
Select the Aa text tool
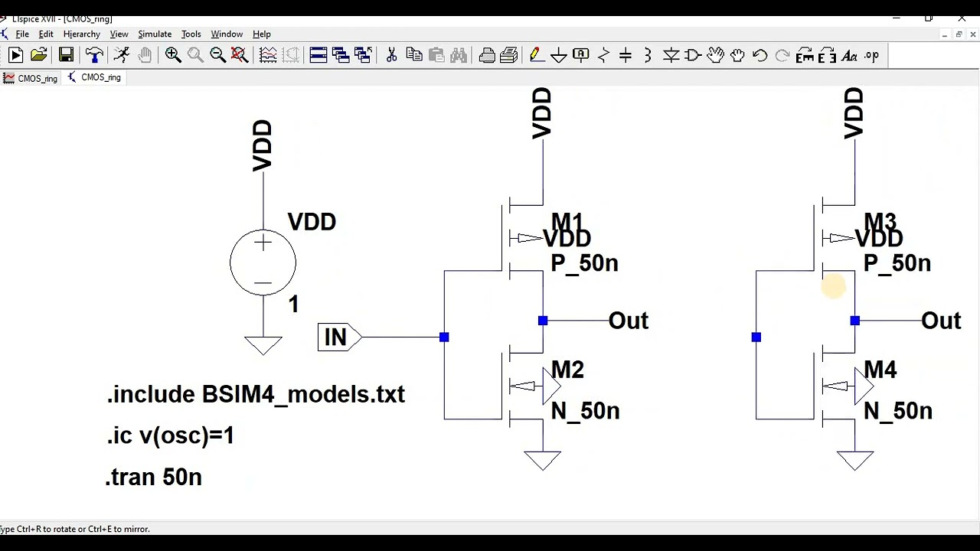[x=849, y=55]
